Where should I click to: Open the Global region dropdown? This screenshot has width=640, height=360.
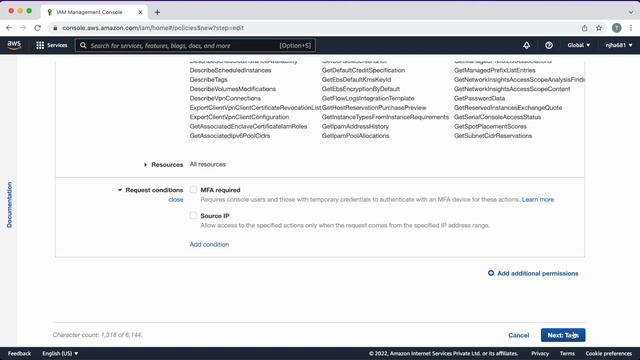point(578,45)
